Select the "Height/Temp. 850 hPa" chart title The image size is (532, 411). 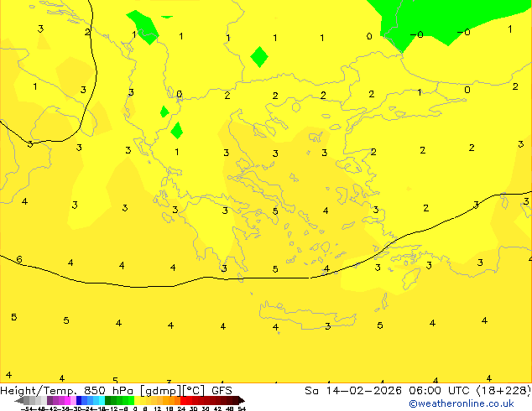67,391
